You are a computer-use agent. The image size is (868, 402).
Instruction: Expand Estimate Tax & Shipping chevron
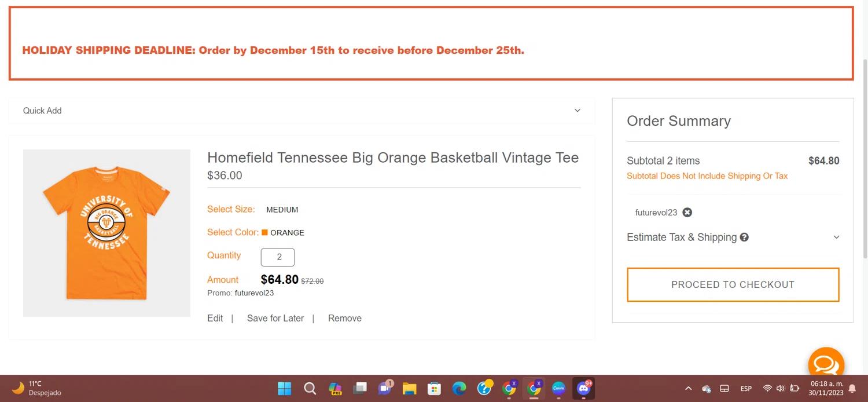pos(836,237)
